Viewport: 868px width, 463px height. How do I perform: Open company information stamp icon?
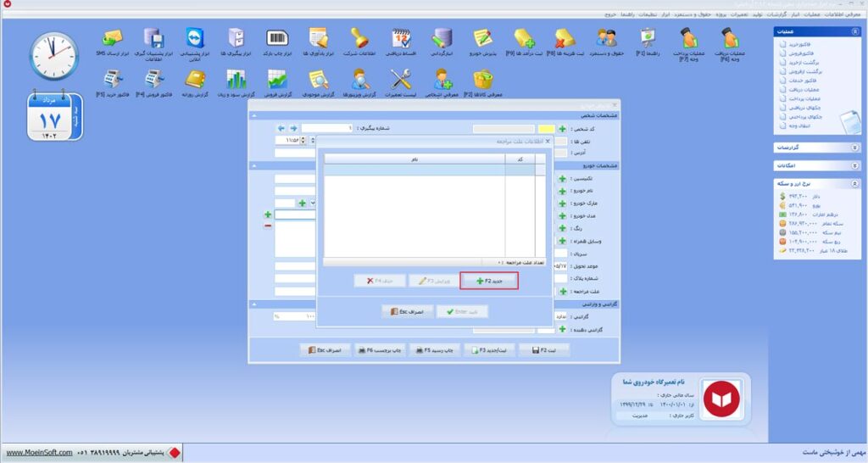(x=359, y=39)
